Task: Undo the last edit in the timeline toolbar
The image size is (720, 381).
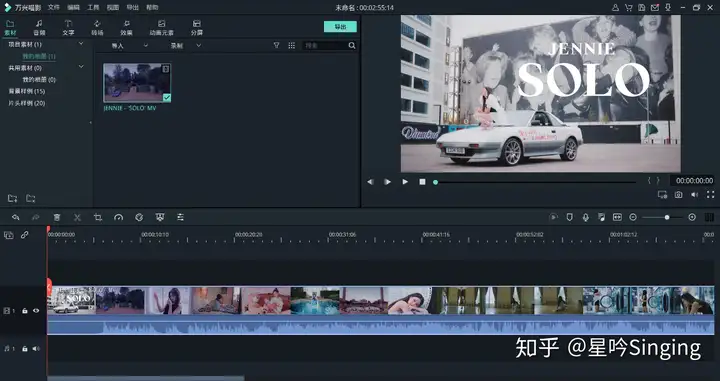Action: pos(16,218)
